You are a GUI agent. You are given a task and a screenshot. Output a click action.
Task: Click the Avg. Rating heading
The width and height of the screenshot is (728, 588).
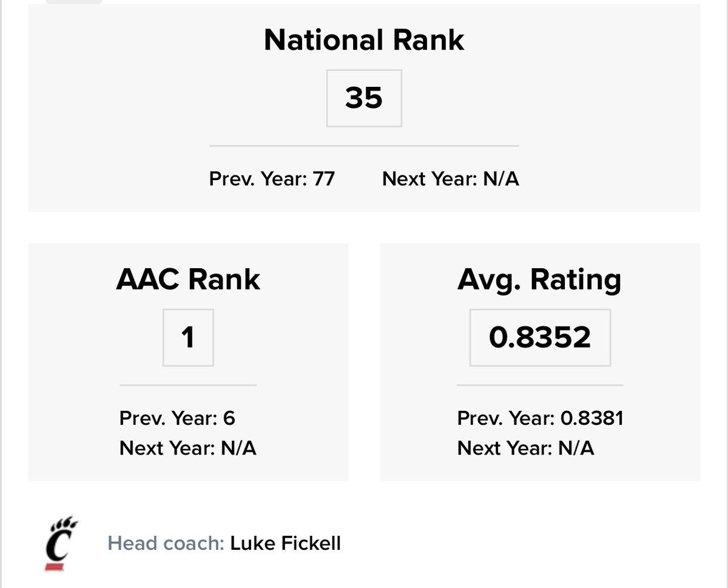(540, 280)
